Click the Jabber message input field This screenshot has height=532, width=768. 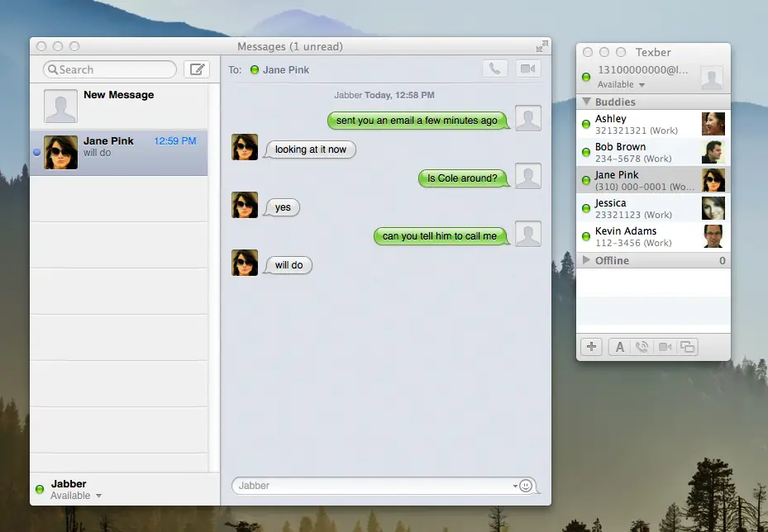pos(372,486)
